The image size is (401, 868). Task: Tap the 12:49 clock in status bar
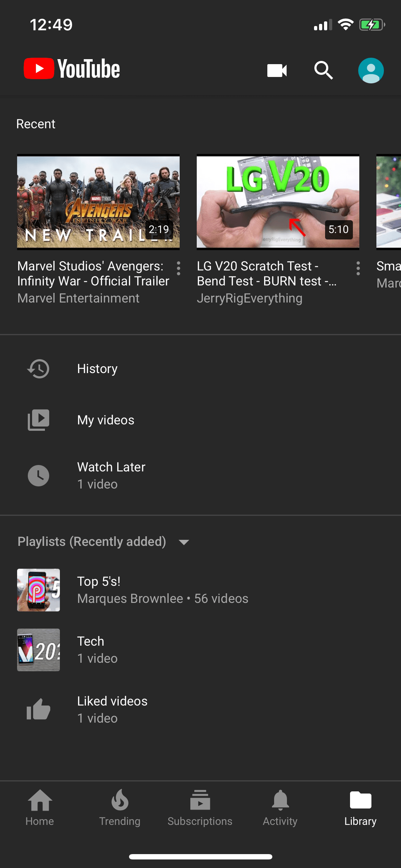tap(51, 25)
